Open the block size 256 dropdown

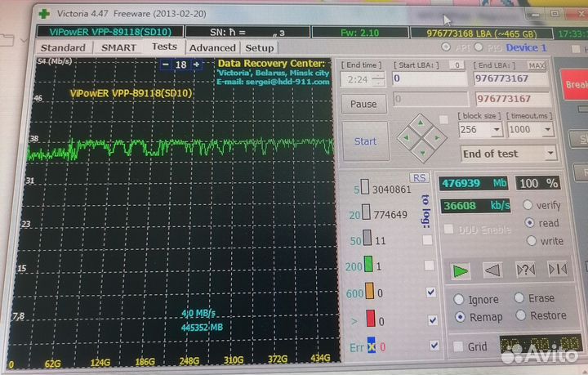point(497,130)
